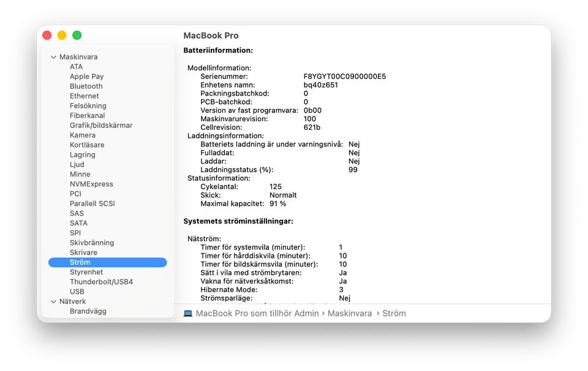This screenshot has height=371, width=588.
Task: Click the Skick value Normalt
Action: click(x=283, y=195)
